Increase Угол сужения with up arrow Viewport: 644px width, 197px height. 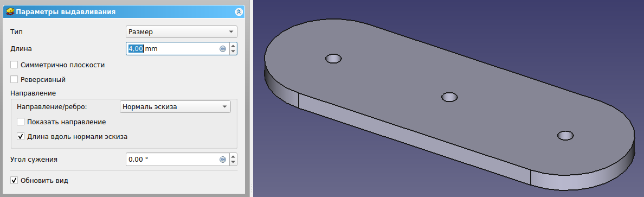233,156
